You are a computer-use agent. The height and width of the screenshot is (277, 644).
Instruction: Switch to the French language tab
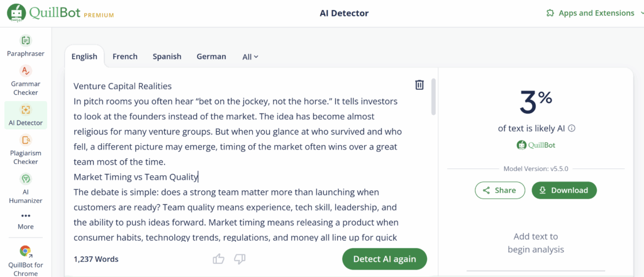tap(125, 57)
